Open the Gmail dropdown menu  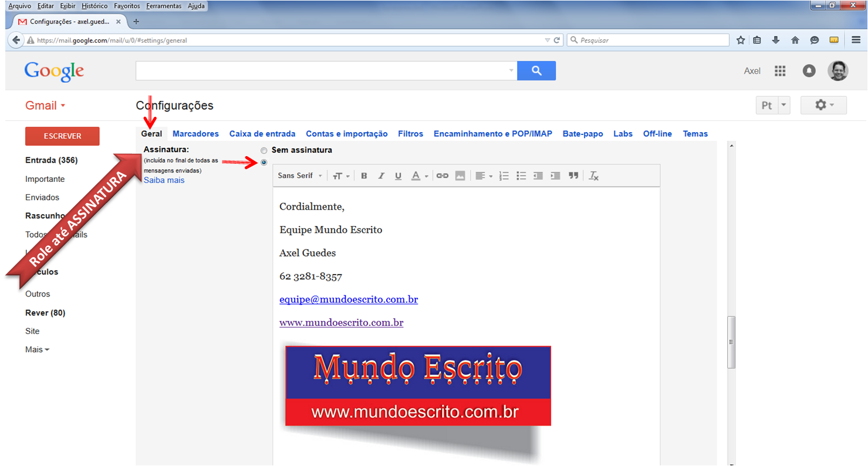tap(45, 106)
